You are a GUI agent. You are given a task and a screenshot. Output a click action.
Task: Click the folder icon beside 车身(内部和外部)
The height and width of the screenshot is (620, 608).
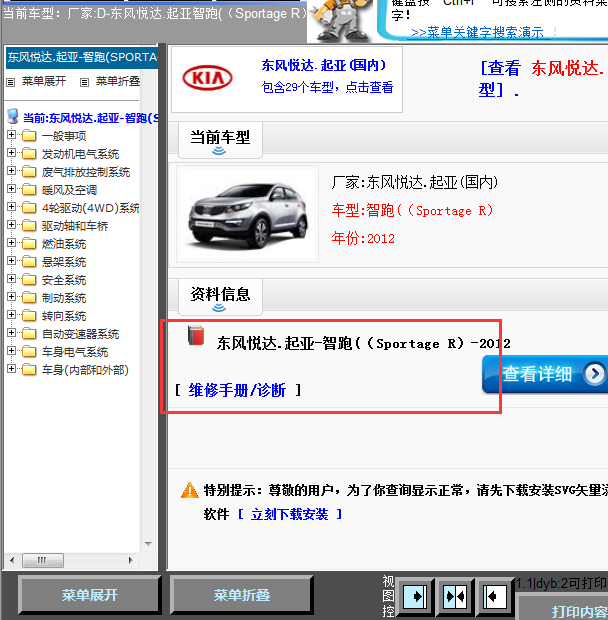click(29, 369)
